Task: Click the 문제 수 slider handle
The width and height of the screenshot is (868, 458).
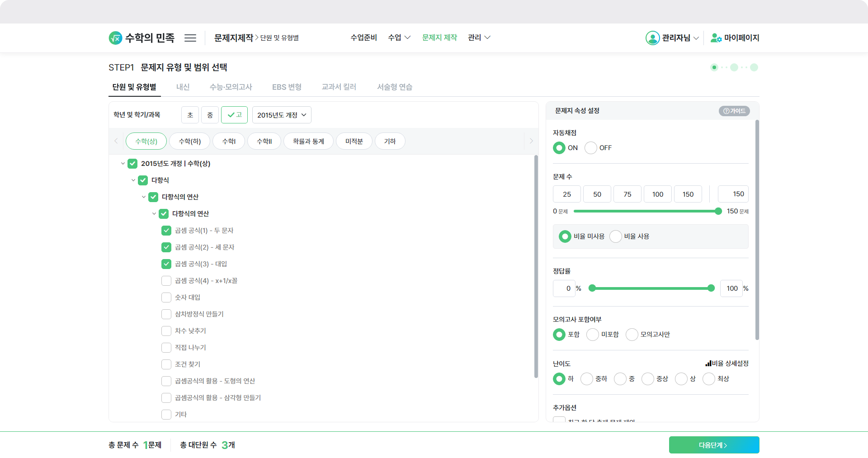Action: point(718,211)
